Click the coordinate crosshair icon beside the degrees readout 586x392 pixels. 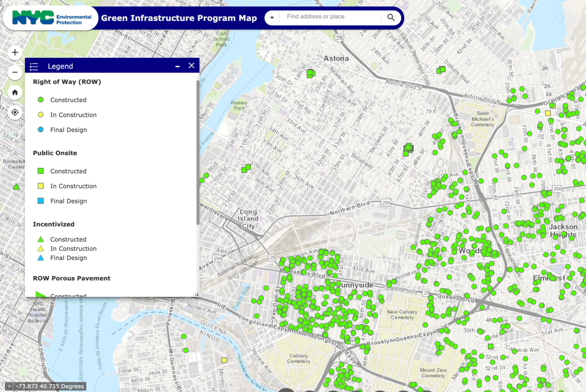click(9, 387)
